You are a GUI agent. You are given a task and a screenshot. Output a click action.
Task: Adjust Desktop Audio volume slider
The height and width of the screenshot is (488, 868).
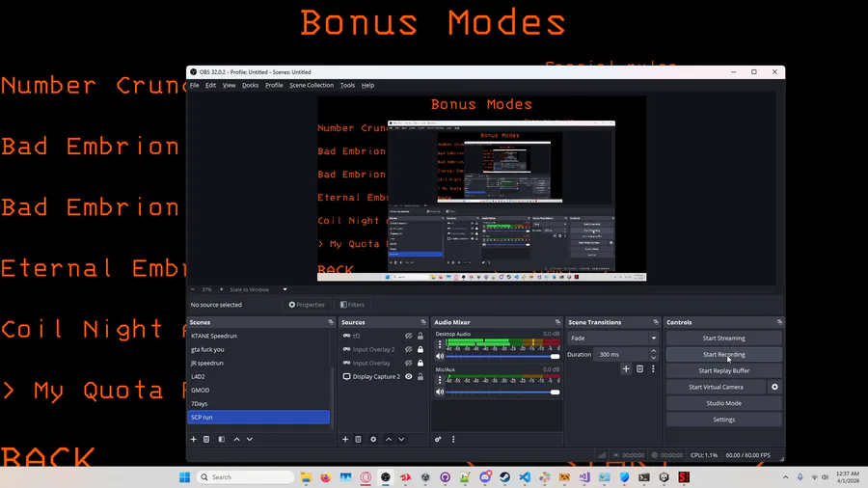pyautogui.click(x=502, y=356)
